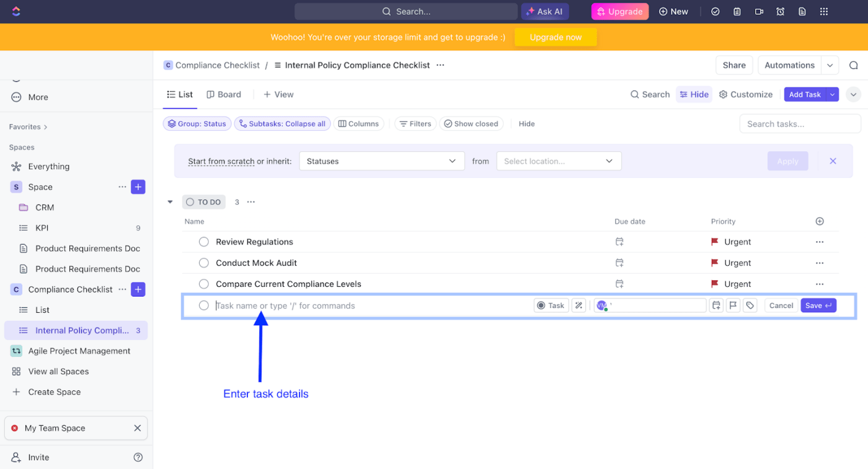Viewport: 868px width, 469px height.
Task: Open ellipsis menu next to Space
Action: tap(122, 187)
